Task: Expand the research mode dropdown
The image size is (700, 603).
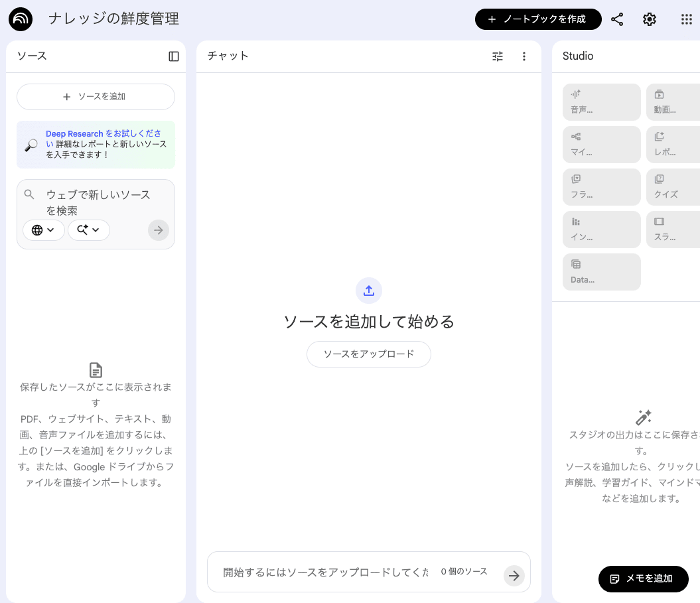Action: pyautogui.click(x=89, y=230)
